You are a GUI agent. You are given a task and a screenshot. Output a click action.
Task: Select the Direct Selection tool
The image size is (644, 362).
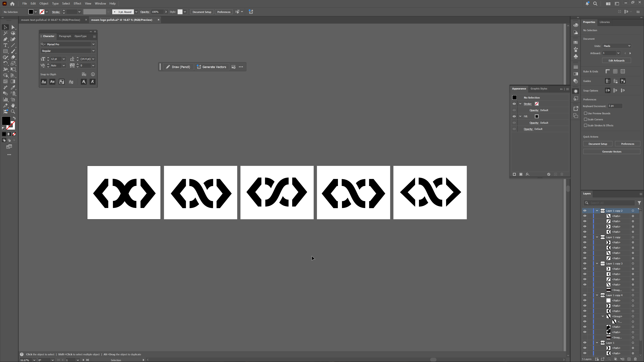click(13, 27)
